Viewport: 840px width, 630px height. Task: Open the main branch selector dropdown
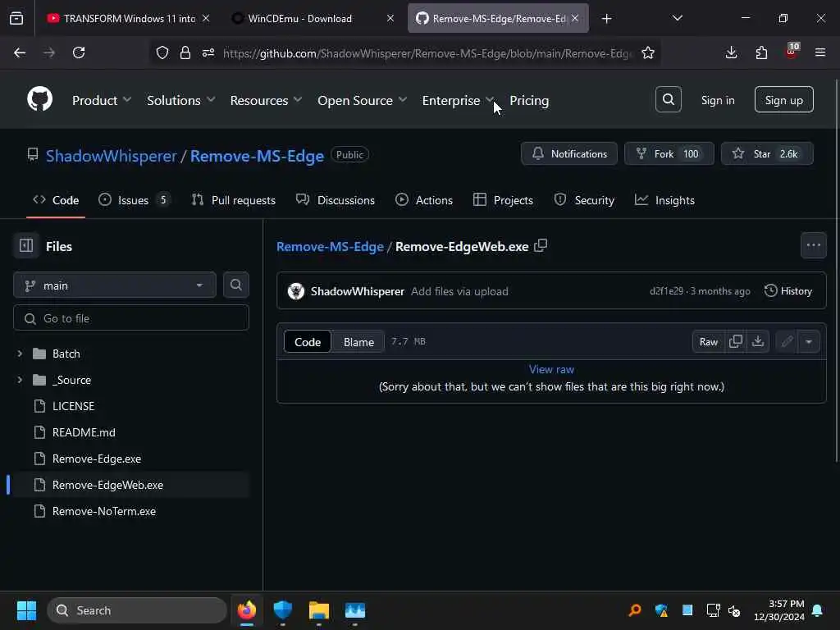(115, 285)
